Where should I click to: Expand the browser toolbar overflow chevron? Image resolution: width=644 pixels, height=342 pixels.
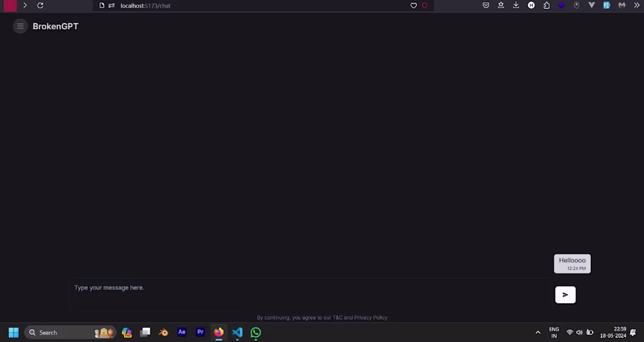pos(637,5)
